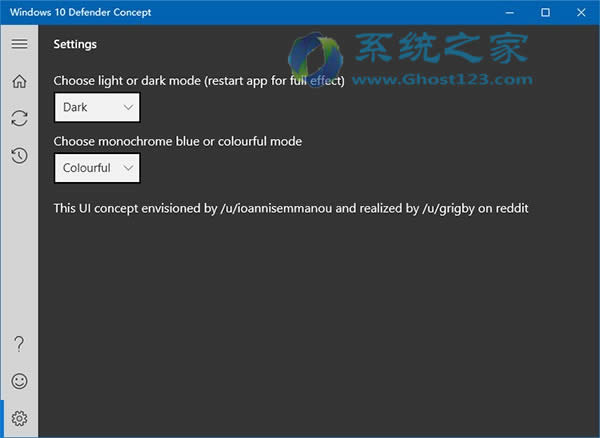Go to the Home page icon
Screen dimensions: 600x438
19,81
